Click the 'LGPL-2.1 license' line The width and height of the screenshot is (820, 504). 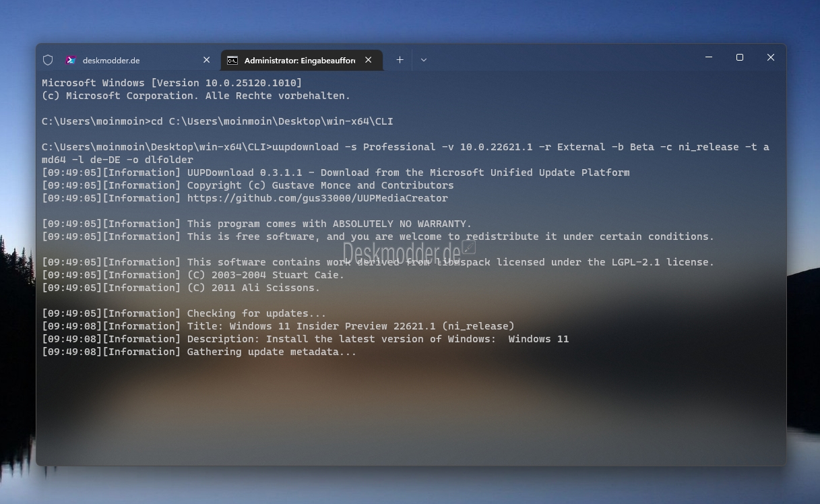pos(378,262)
